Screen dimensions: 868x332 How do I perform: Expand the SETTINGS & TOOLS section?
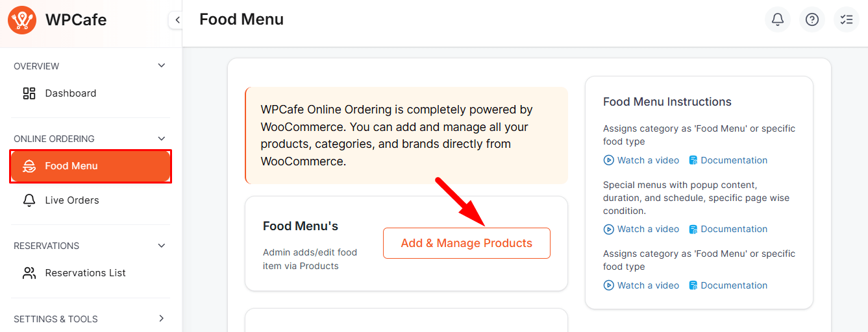pyautogui.click(x=162, y=318)
